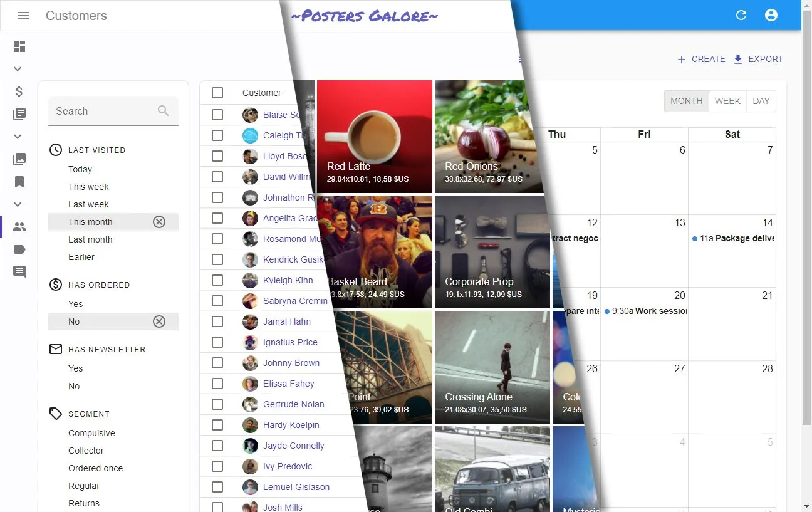This screenshot has height=512, width=812.
Task: Clear the 'This month' filter with its X
Action: coord(159,221)
